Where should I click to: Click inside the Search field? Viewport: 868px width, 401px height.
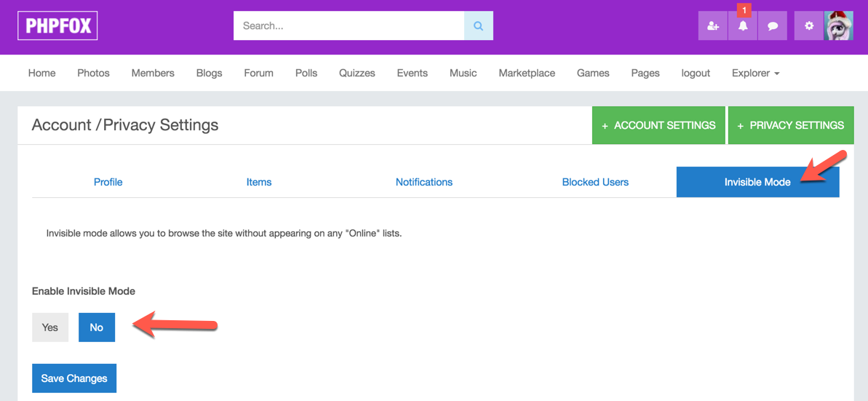tap(349, 26)
